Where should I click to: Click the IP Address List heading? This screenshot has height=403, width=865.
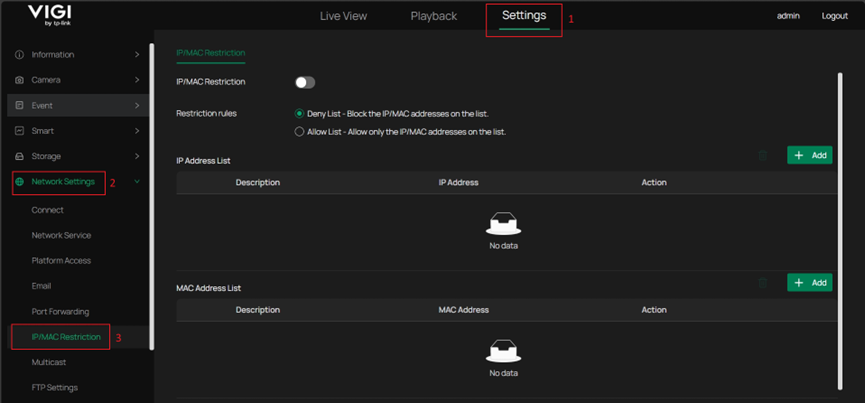(203, 161)
